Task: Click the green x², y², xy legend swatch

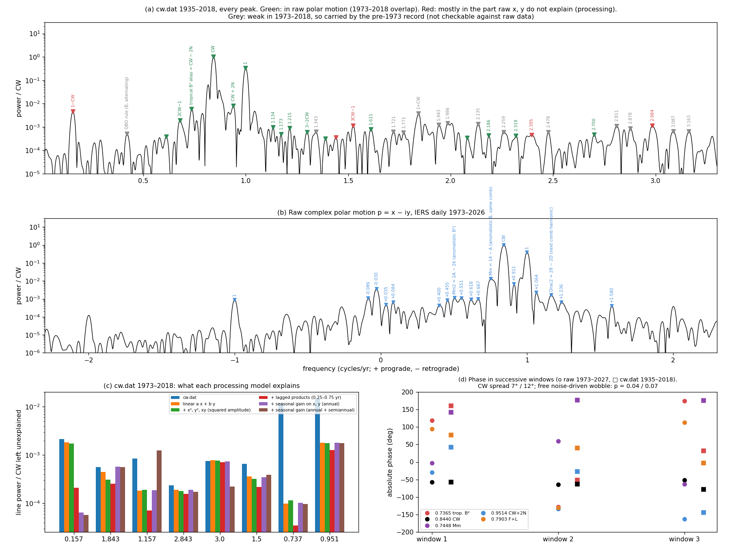Action: click(175, 410)
